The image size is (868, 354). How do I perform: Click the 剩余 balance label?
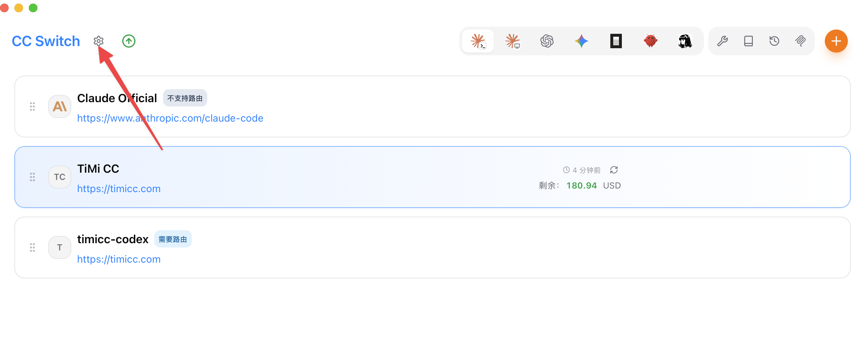click(x=549, y=186)
